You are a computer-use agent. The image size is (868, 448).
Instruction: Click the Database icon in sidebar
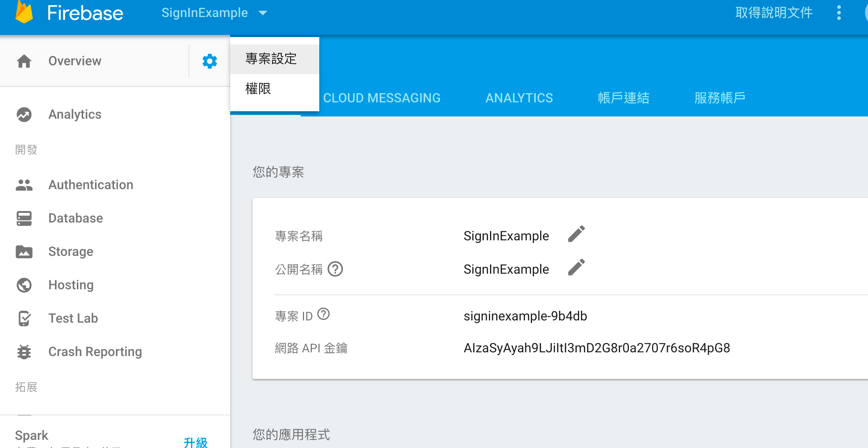24,218
